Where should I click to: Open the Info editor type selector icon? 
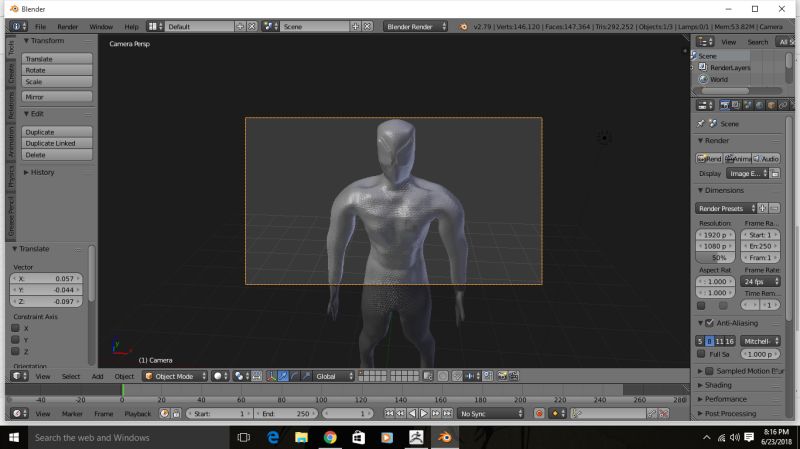click(18, 26)
